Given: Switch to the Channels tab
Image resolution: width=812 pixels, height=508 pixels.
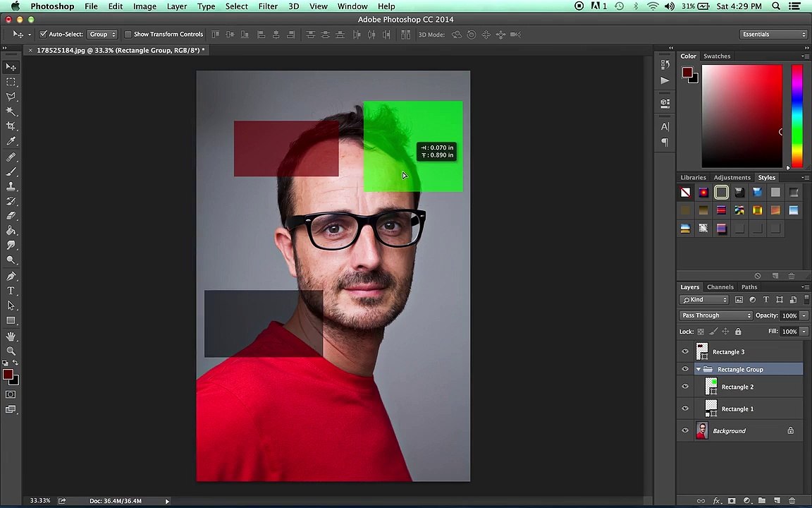Looking at the screenshot, I should click(x=720, y=286).
